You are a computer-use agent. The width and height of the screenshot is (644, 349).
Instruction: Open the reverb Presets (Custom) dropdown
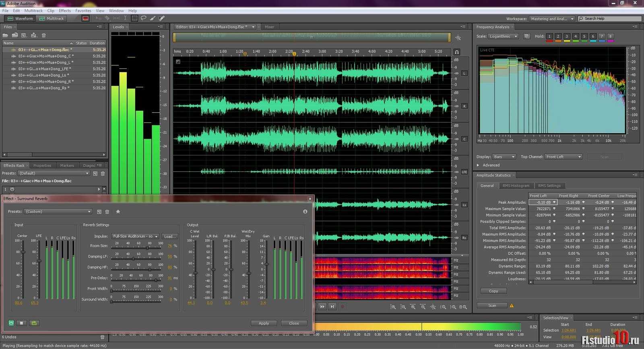pyautogui.click(x=58, y=212)
